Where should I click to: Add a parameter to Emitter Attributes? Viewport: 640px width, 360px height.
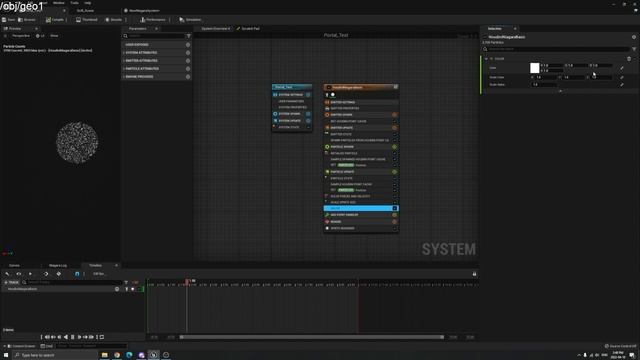(188, 61)
